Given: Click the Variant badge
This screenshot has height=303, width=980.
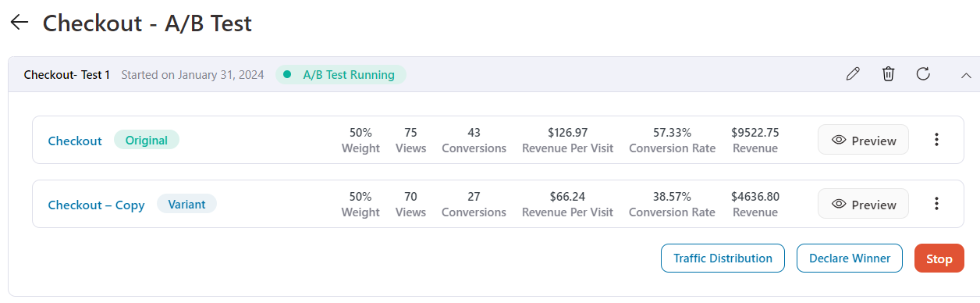Looking at the screenshot, I should (x=186, y=205).
